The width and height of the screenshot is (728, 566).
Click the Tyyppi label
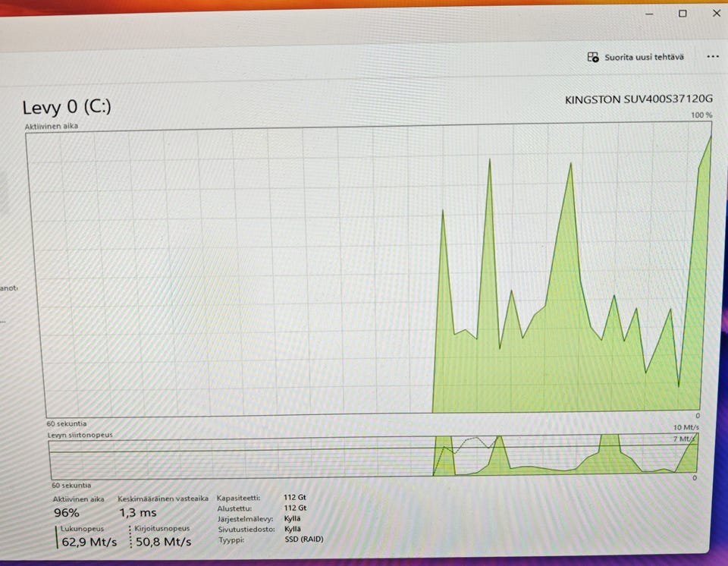point(231,540)
